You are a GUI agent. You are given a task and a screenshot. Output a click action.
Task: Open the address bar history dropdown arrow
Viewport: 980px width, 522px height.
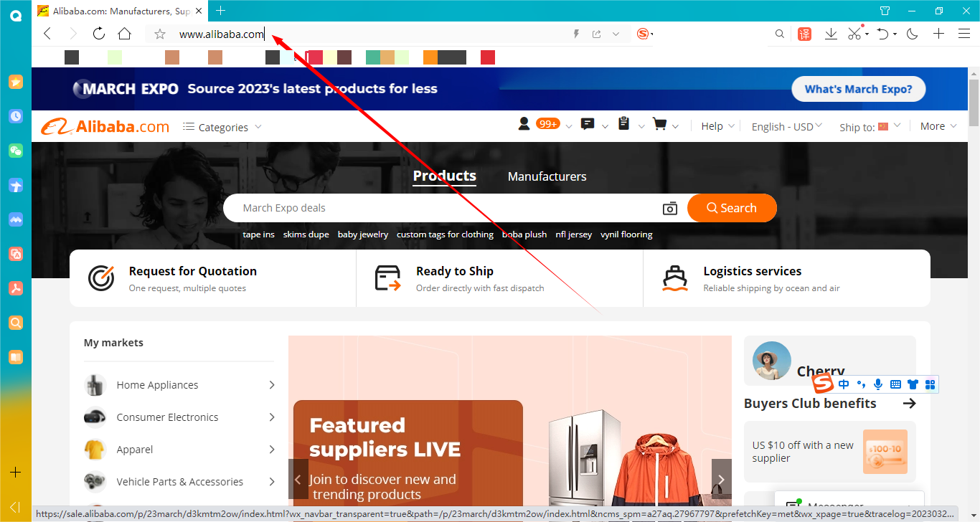coord(616,34)
